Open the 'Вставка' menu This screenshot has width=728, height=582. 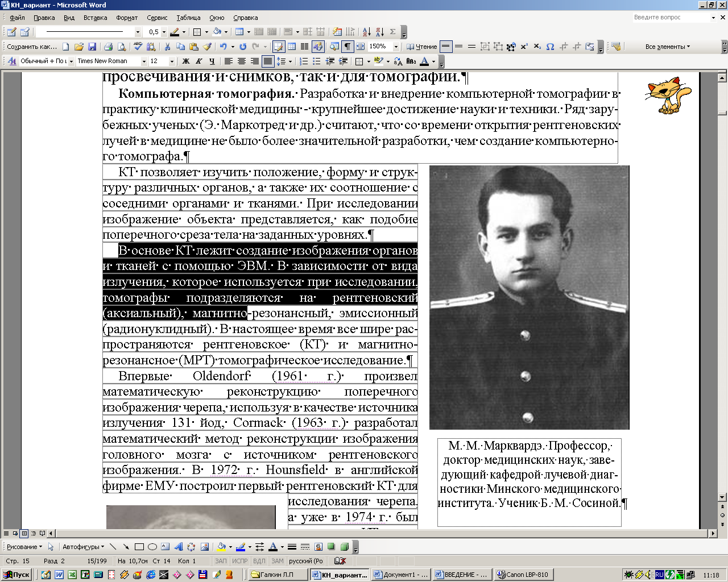coord(95,18)
